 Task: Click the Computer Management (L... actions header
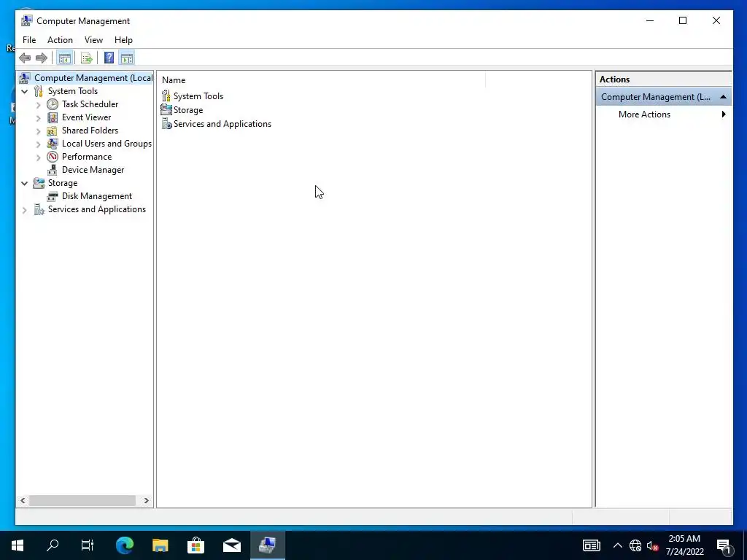pos(664,97)
